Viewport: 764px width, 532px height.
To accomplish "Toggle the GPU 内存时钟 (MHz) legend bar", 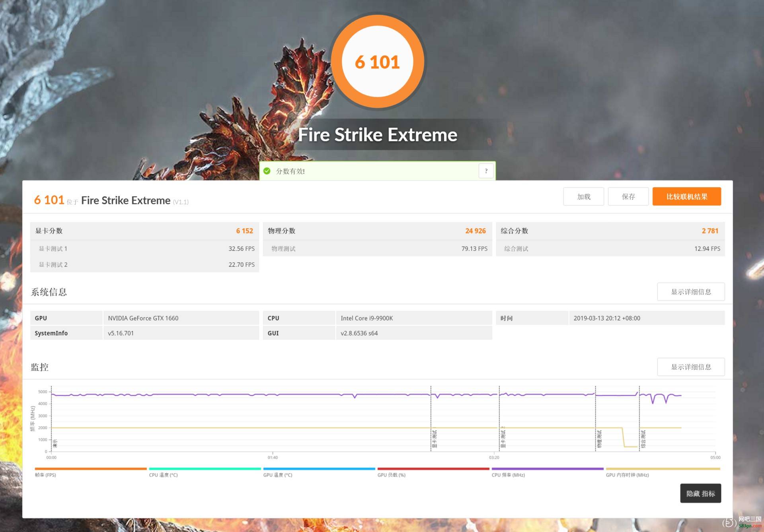I will click(x=663, y=469).
